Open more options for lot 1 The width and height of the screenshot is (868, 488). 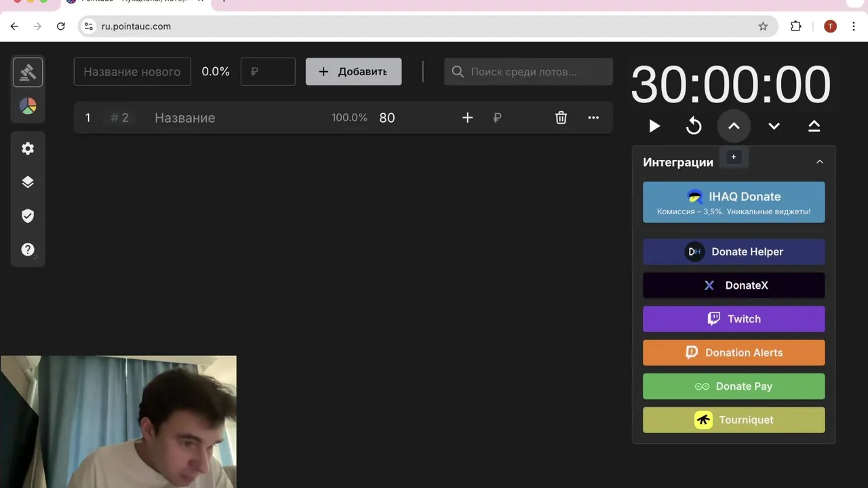click(x=593, y=118)
